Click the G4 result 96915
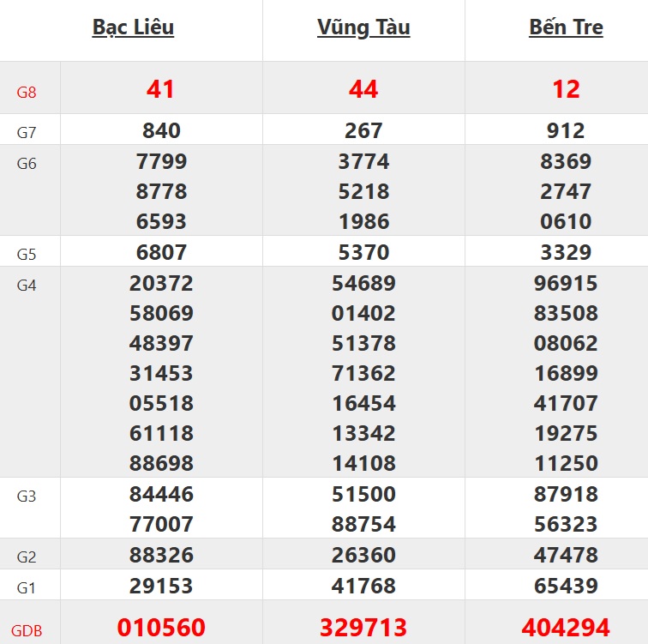 click(566, 284)
